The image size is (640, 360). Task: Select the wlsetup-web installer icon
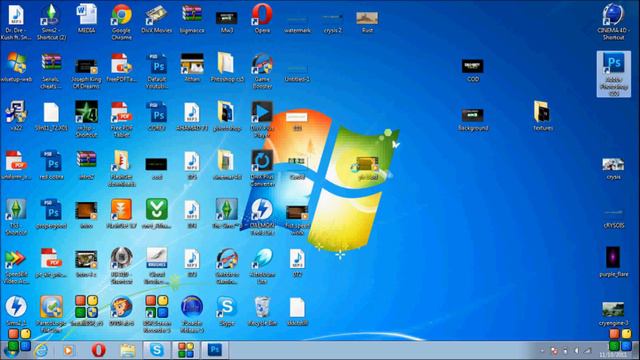tap(16, 64)
